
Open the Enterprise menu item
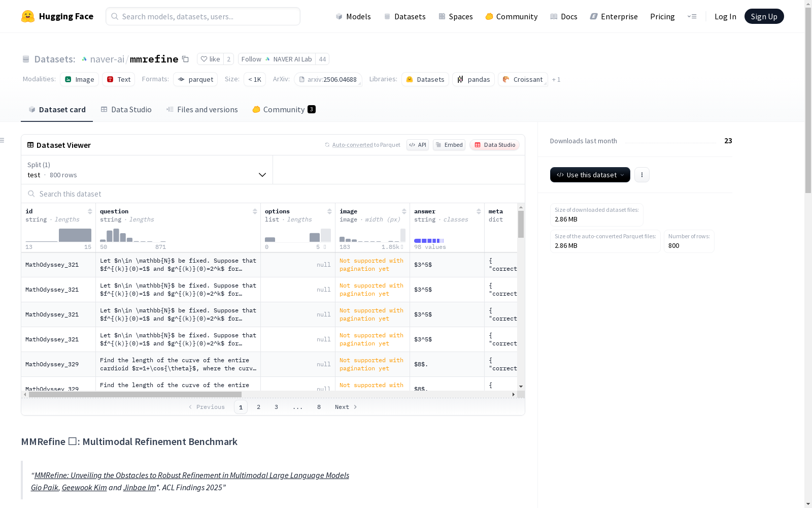[x=614, y=16]
